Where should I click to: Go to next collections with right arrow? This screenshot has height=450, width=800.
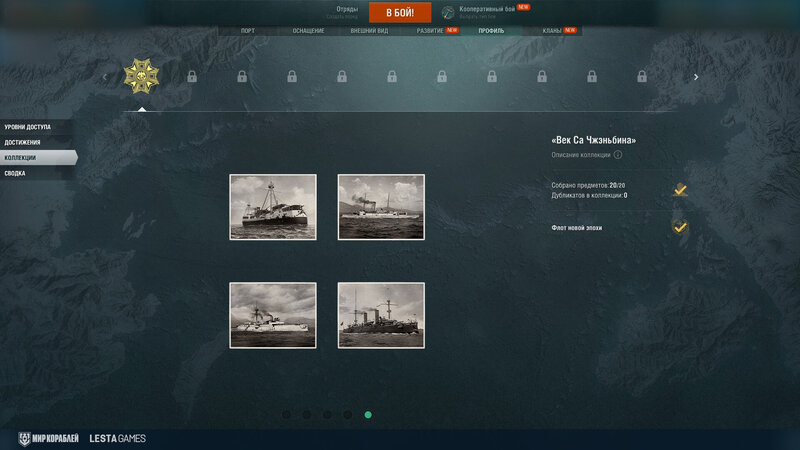696,77
